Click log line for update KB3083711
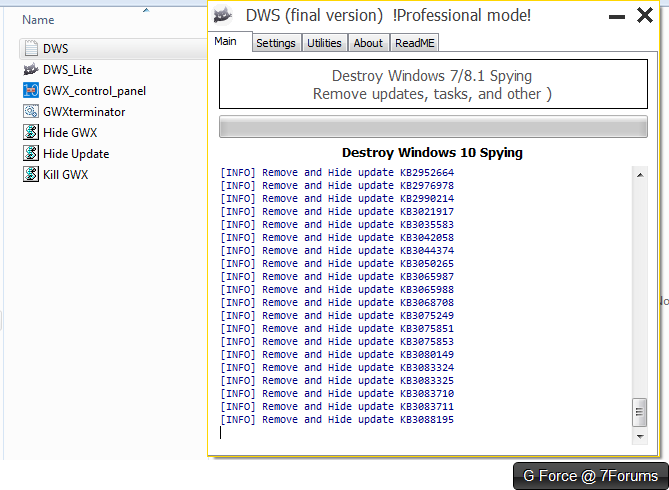The width and height of the screenshot is (669, 490). click(337, 407)
